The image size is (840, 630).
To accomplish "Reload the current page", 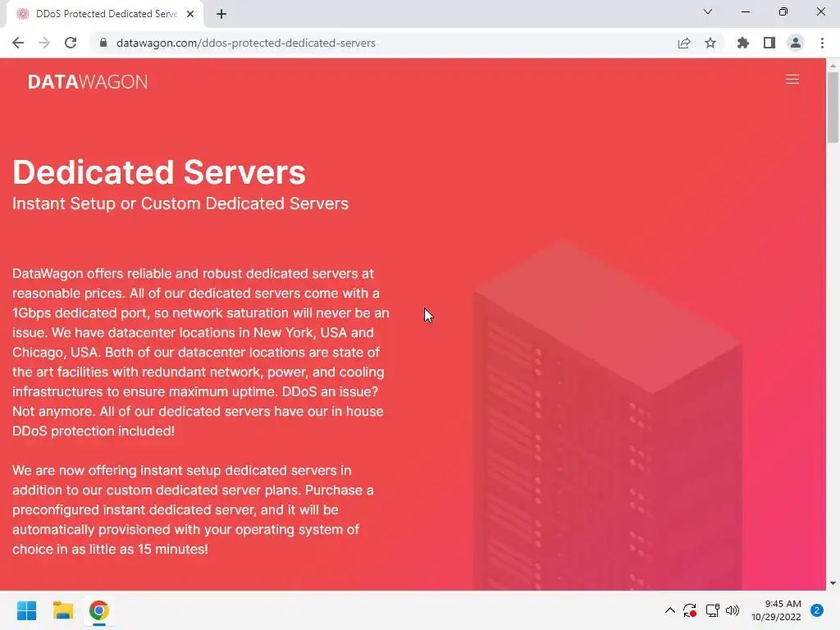I will coord(71,43).
